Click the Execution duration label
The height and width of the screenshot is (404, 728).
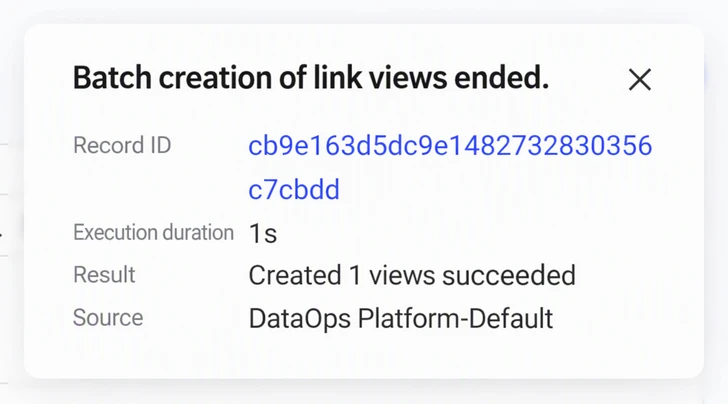(x=153, y=232)
